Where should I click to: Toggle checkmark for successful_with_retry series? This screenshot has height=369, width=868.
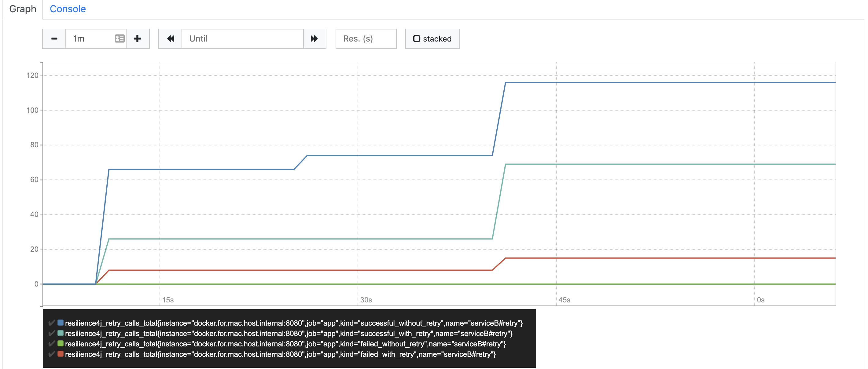tap(52, 333)
